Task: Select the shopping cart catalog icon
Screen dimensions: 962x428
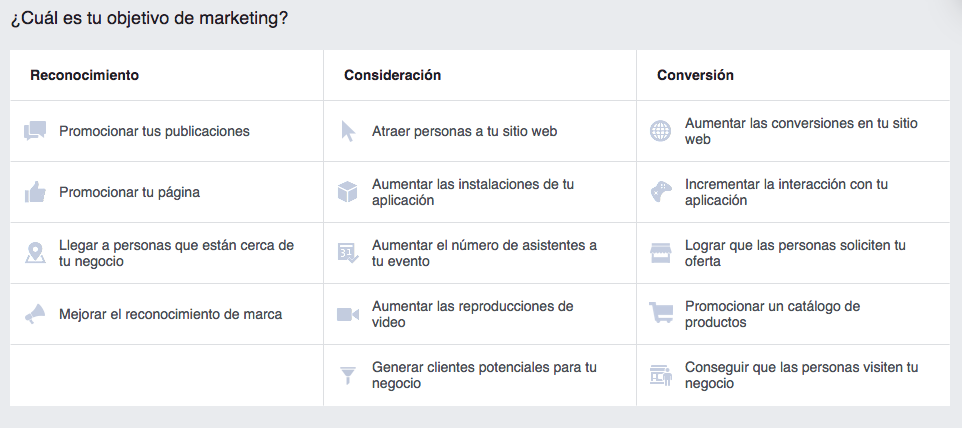Action: pyautogui.click(x=661, y=313)
